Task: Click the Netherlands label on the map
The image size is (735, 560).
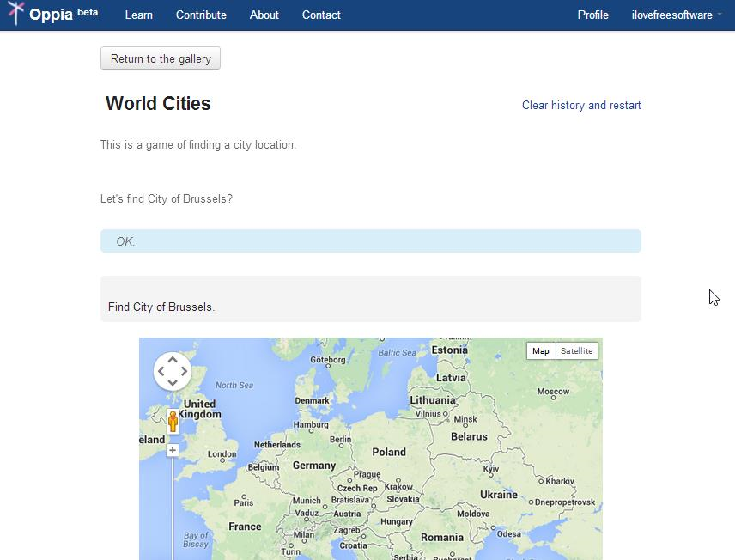Action: pyautogui.click(x=277, y=445)
